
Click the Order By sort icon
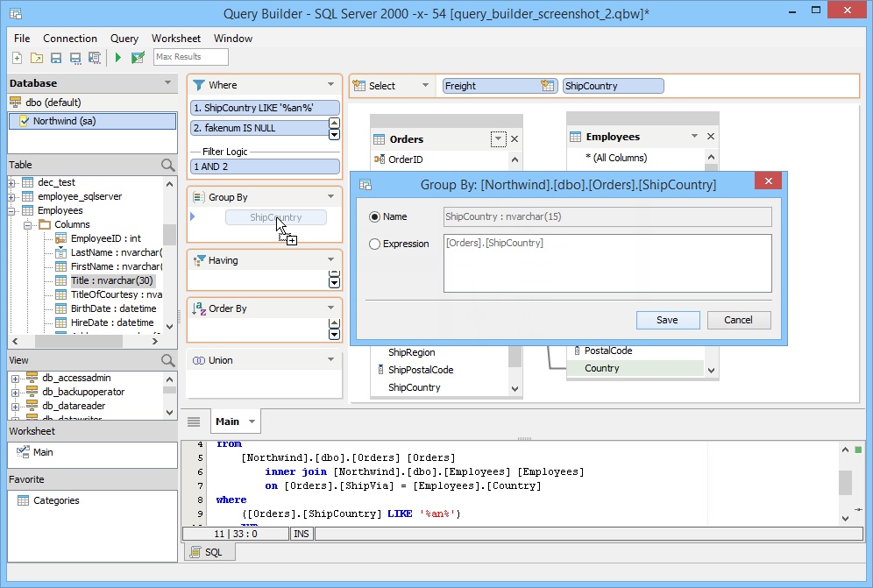(199, 308)
